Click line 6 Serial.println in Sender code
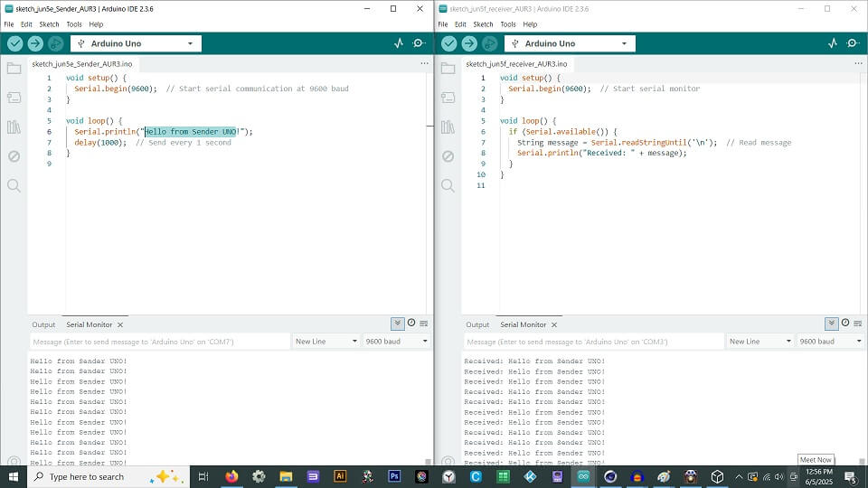 (x=164, y=132)
